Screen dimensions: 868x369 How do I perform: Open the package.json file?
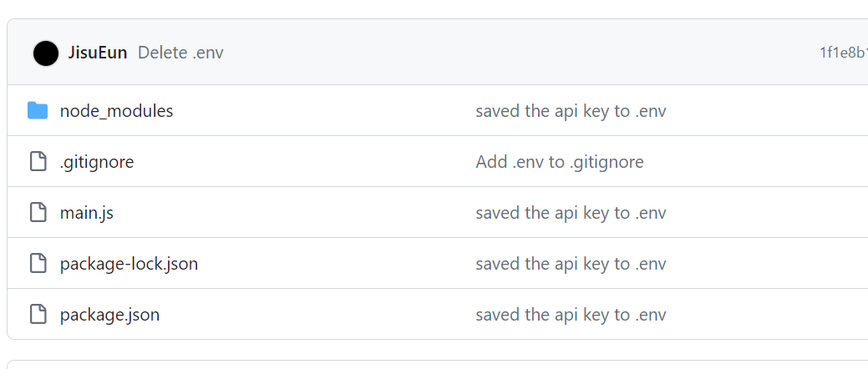[109, 315]
